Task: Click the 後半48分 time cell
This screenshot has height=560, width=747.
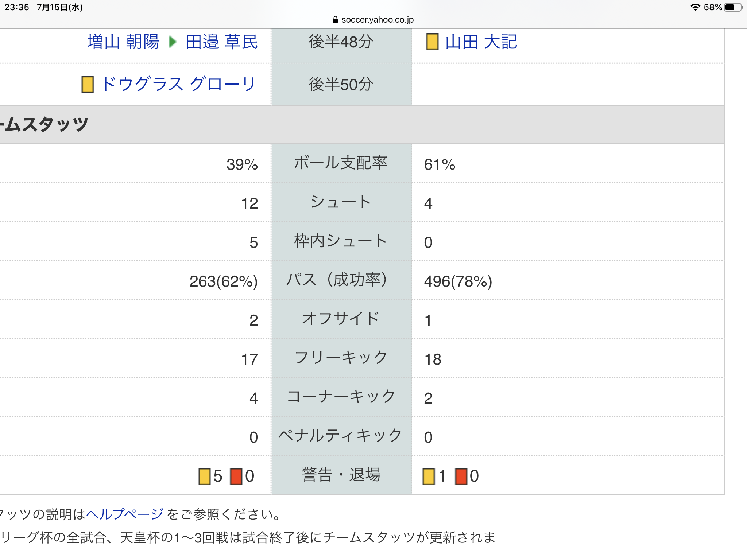Action: coord(341,42)
